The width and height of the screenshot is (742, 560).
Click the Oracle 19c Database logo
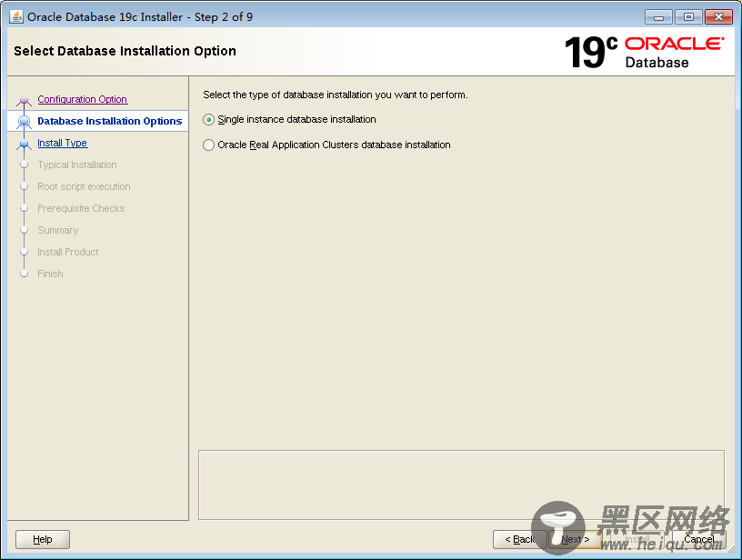(x=644, y=52)
